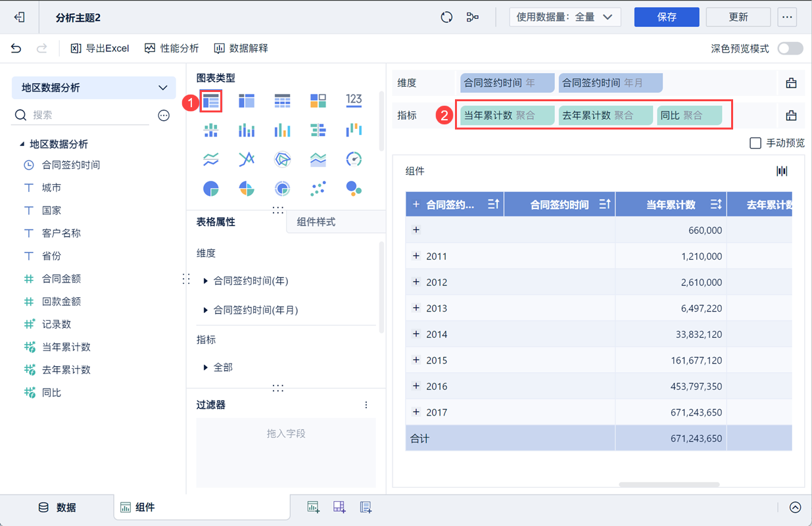Select the partitioned line chart type
Image resolution: width=812 pixels, height=526 pixels.
pyautogui.click(x=211, y=159)
